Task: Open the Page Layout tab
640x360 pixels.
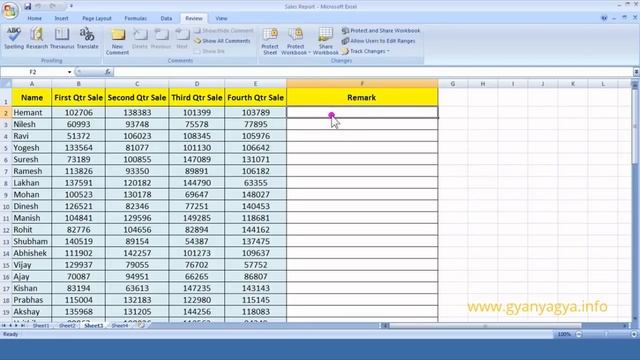Action: point(97,18)
